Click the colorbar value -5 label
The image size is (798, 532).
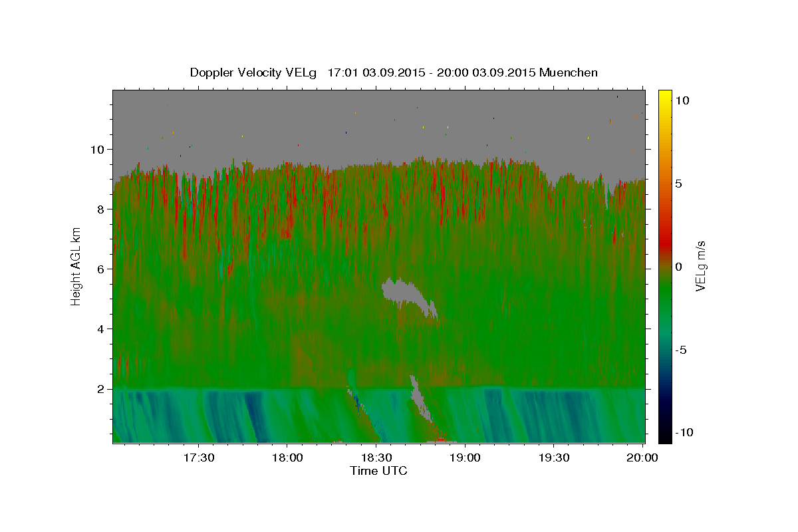coord(681,350)
